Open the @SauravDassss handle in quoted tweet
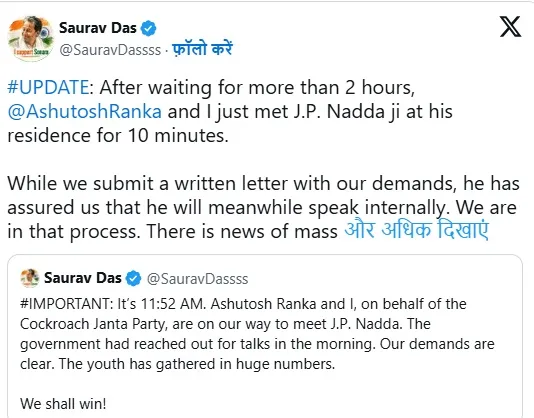This screenshot has width=534, height=418. [x=198, y=279]
